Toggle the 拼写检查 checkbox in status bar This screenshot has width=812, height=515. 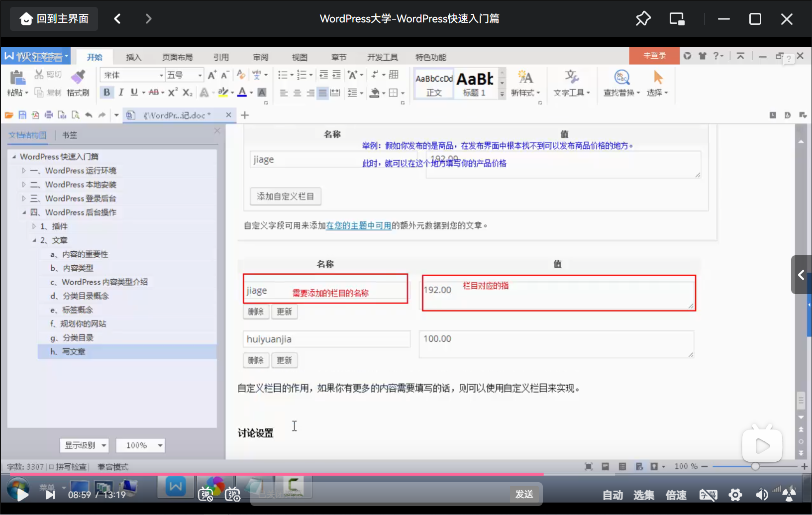51,467
